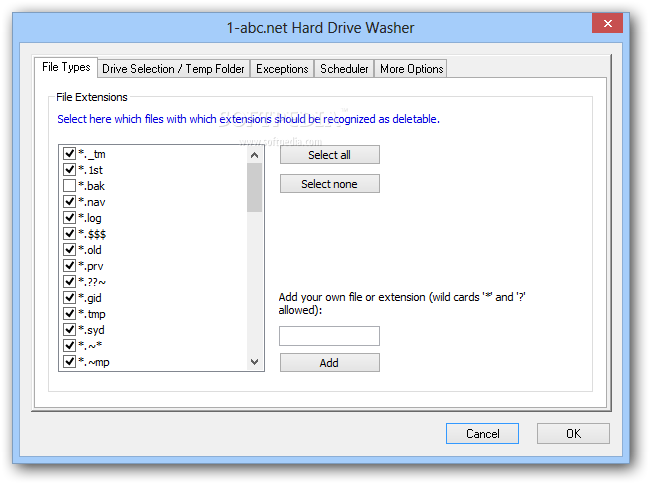The height and width of the screenshot is (484, 650).
Task: Focus the custom extension input field
Action: tap(330, 336)
